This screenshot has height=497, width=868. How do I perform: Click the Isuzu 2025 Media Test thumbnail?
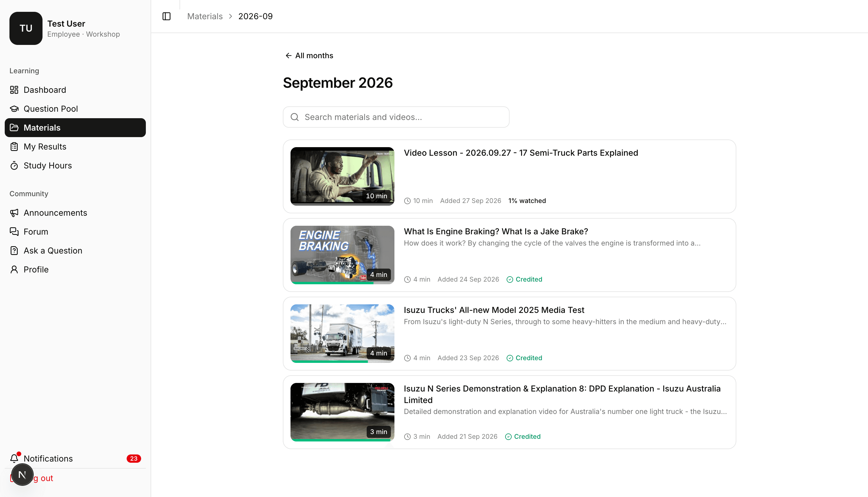tap(342, 334)
